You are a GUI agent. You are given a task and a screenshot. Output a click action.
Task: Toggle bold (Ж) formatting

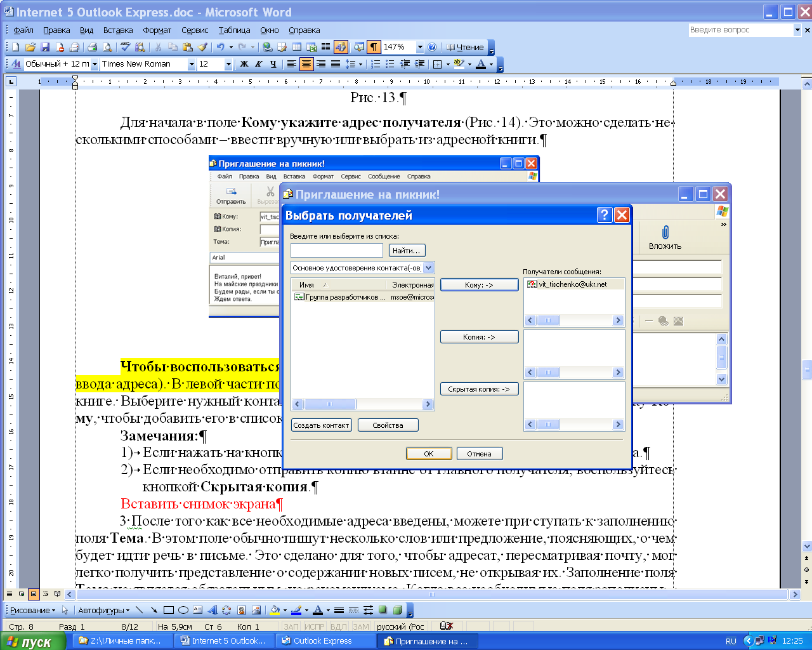click(x=244, y=64)
